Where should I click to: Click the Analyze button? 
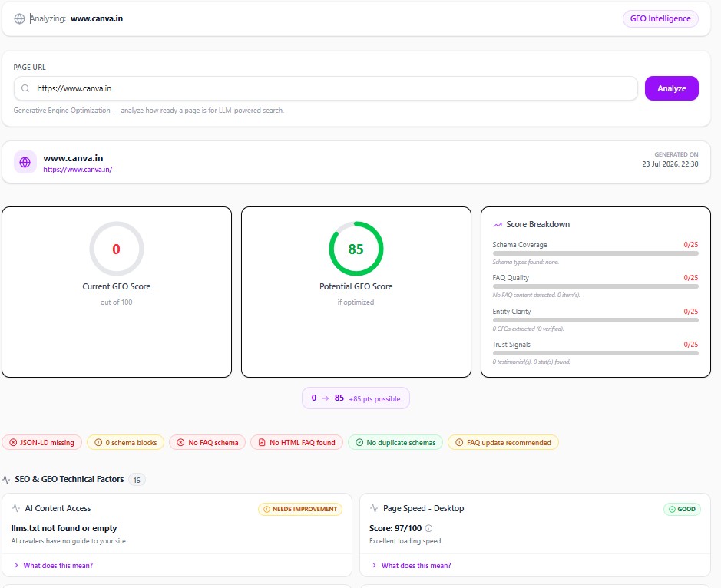(671, 88)
